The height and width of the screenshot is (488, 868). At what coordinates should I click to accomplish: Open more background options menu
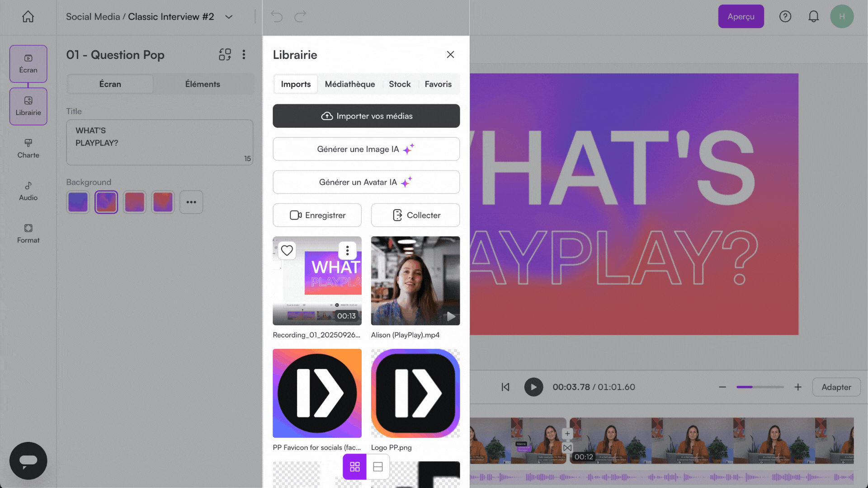click(191, 202)
